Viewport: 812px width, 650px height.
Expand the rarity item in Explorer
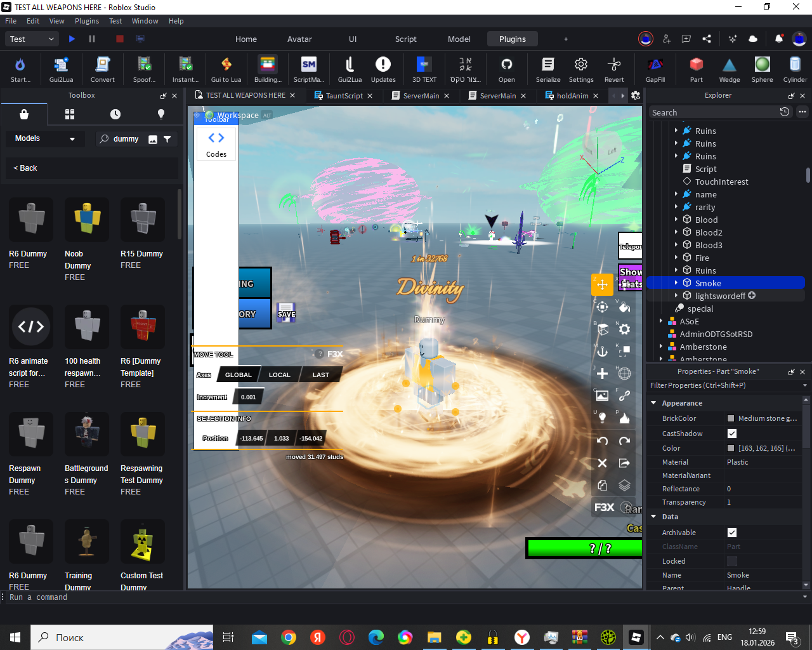[x=676, y=207]
